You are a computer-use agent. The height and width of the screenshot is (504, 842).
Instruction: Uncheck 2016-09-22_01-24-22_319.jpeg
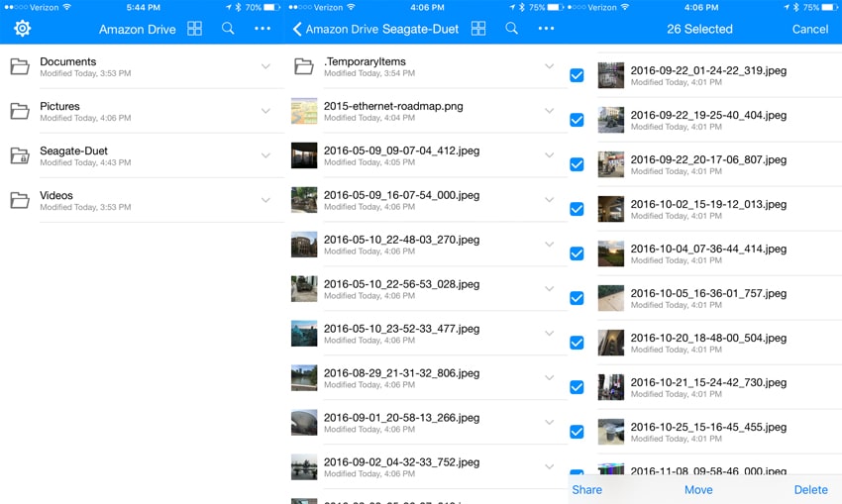point(577,75)
